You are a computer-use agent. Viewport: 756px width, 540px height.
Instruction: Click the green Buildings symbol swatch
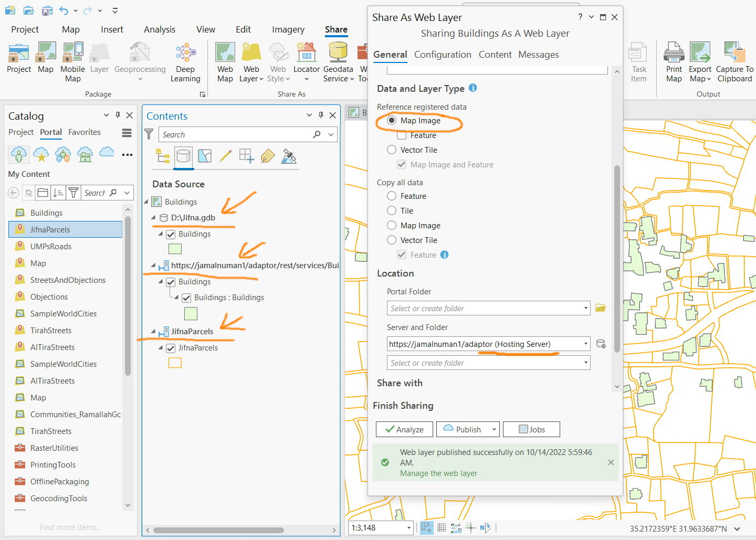pyautogui.click(x=174, y=249)
